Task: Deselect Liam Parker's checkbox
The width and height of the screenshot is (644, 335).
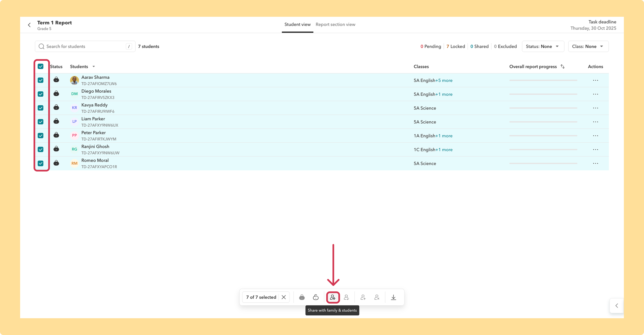Action: tap(40, 122)
